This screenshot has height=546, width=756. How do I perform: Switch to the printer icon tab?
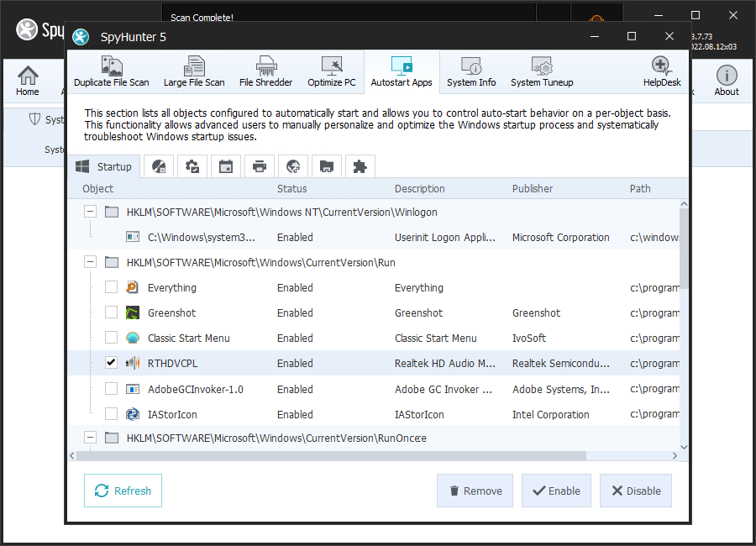[x=260, y=166]
